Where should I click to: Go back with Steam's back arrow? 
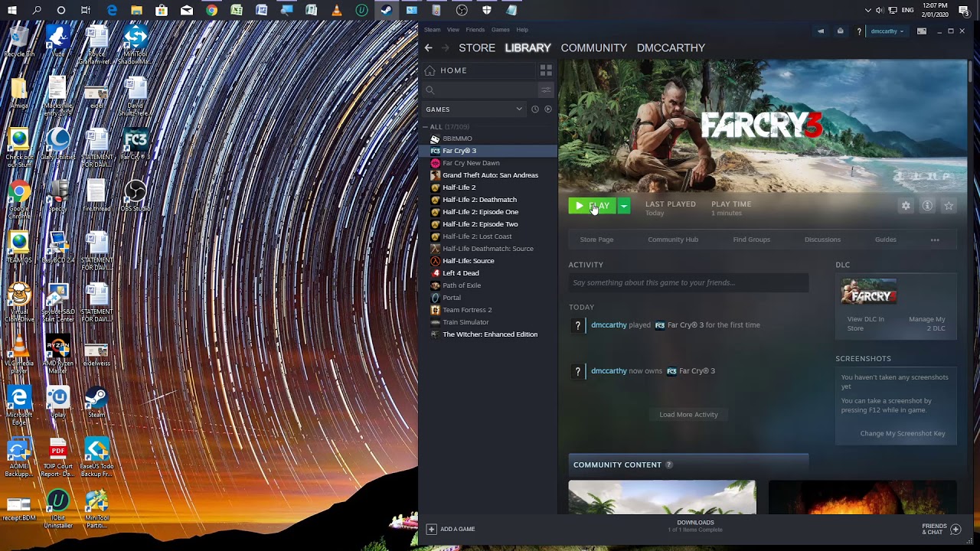[429, 47]
